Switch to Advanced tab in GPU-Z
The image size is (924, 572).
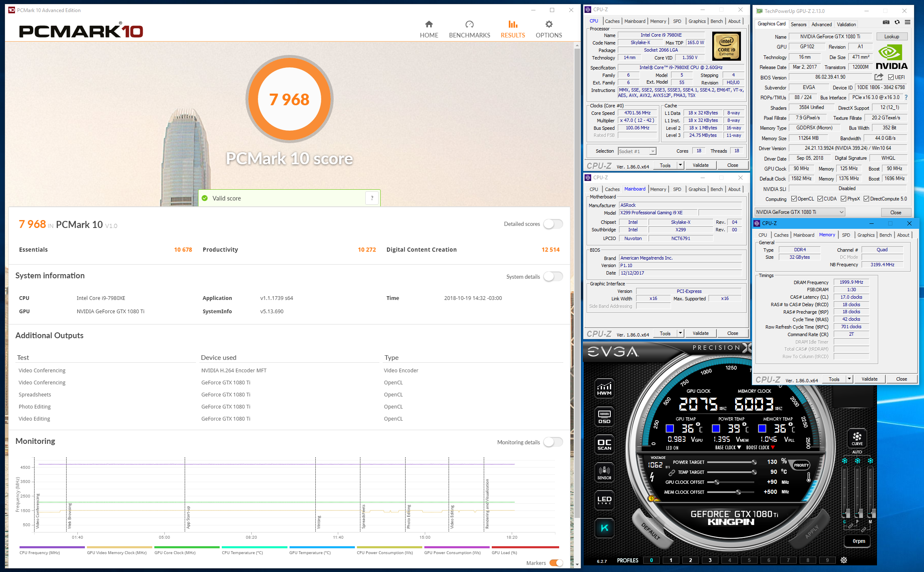[821, 25]
